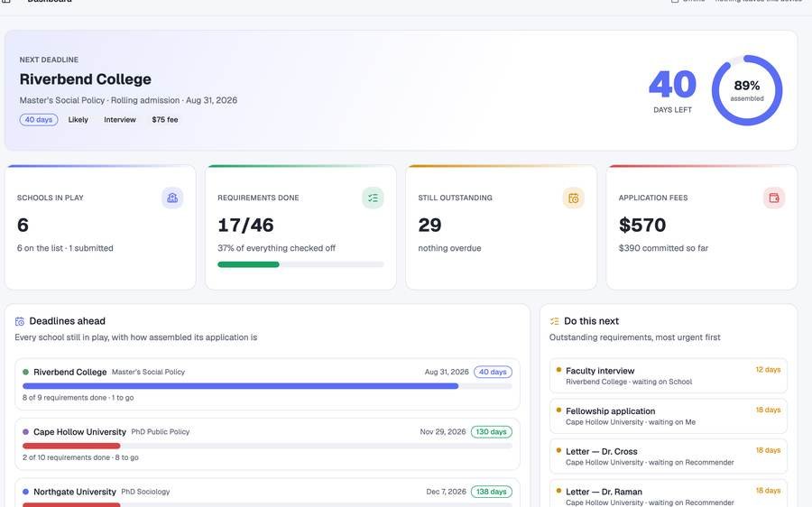Click the orange dot beside Letter — Dr. Cross
Screen dimensions: 812x507
pos(558,450)
